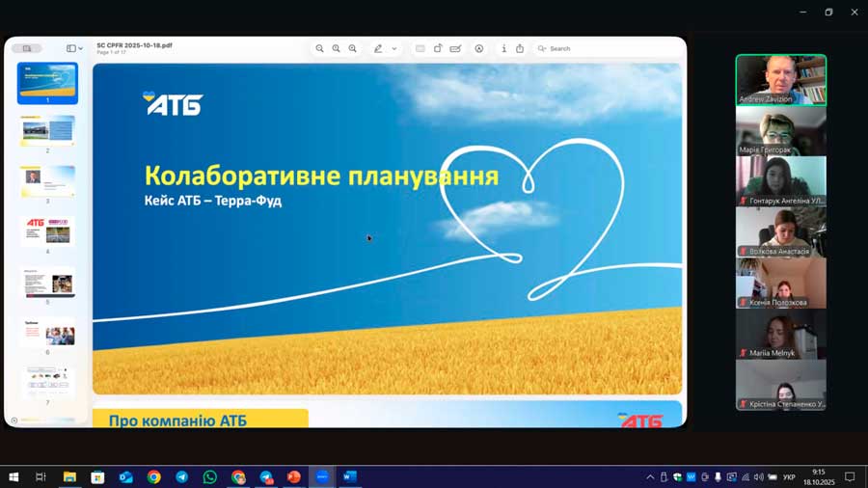Select Andrew Zavizion's video tile
This screenshot has height=488, width=868.
point(780,79)
